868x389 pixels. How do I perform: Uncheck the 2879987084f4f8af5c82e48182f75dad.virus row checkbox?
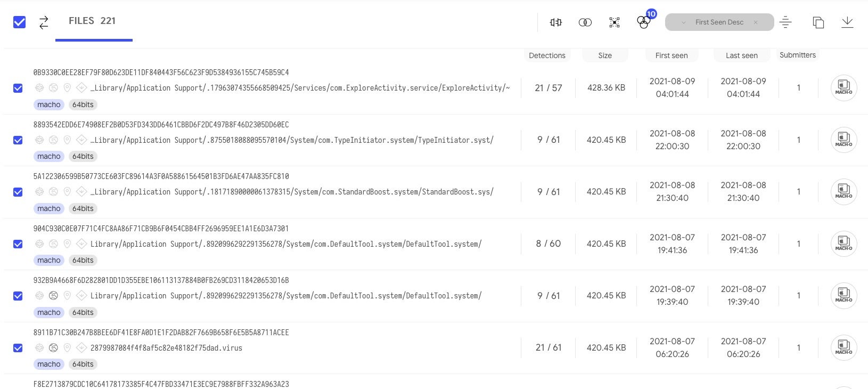pyautogui.click(x=18, y=348)
